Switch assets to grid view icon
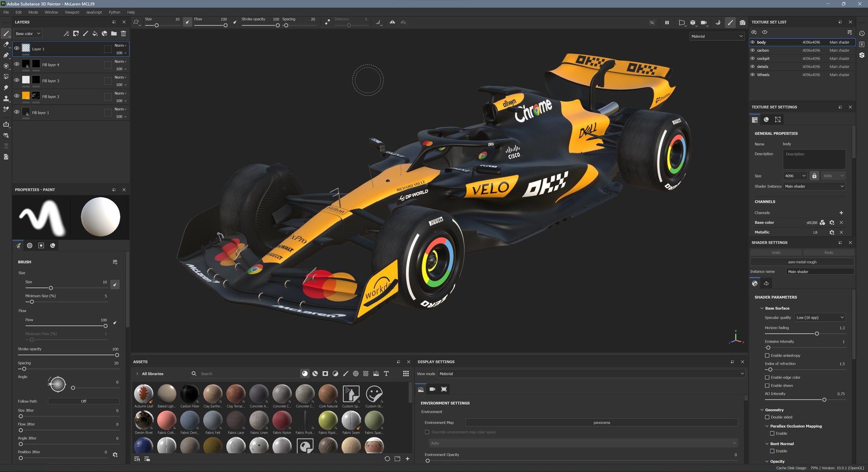Image resolution: width=868 pixels, height=472 pixels. coord(406,374)
